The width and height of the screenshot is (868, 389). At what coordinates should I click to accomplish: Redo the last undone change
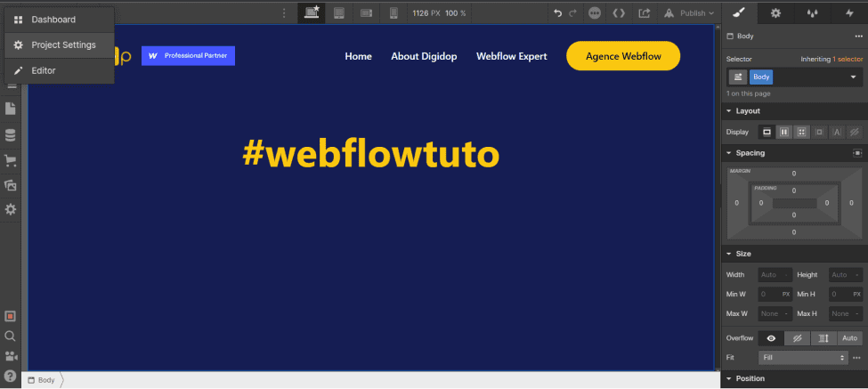tap(573, 12)
